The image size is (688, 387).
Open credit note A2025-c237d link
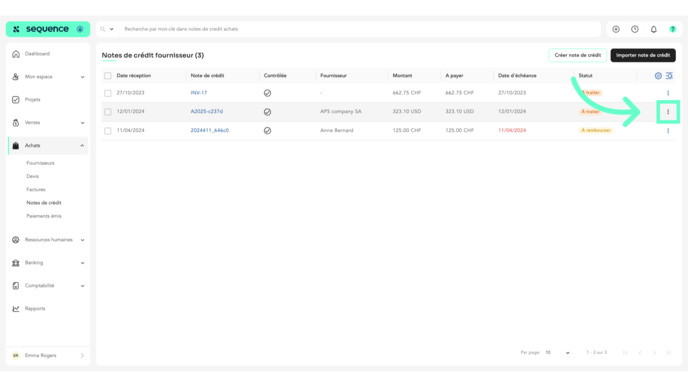(207, 111)
